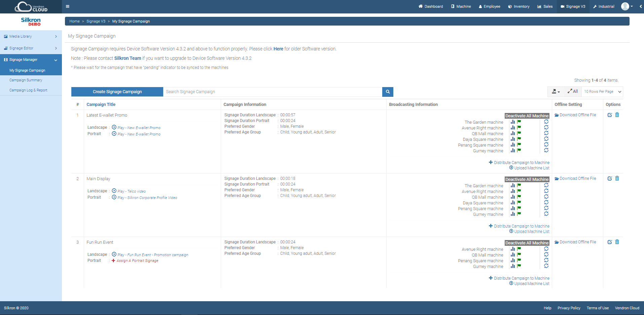
Task: Delete the Latest E-wallet Promo campaign
Action: point(617,115)
